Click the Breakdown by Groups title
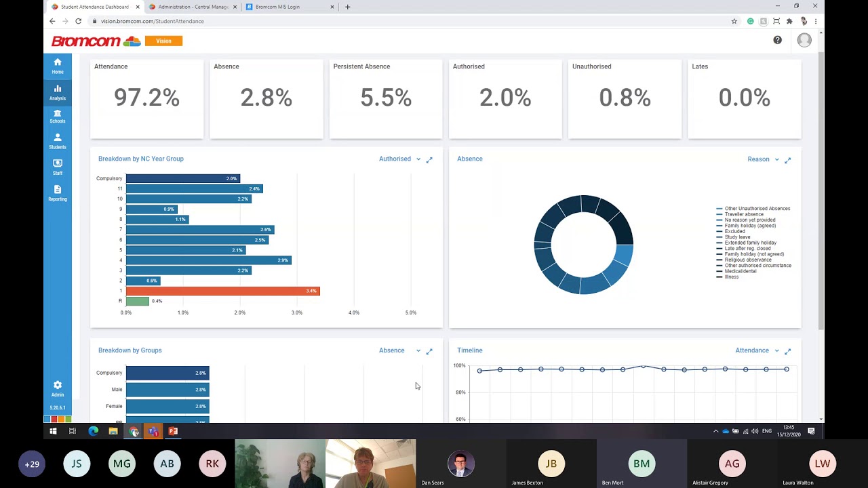The height and width of the screenshot is (488, 868). tap(130, 350)
